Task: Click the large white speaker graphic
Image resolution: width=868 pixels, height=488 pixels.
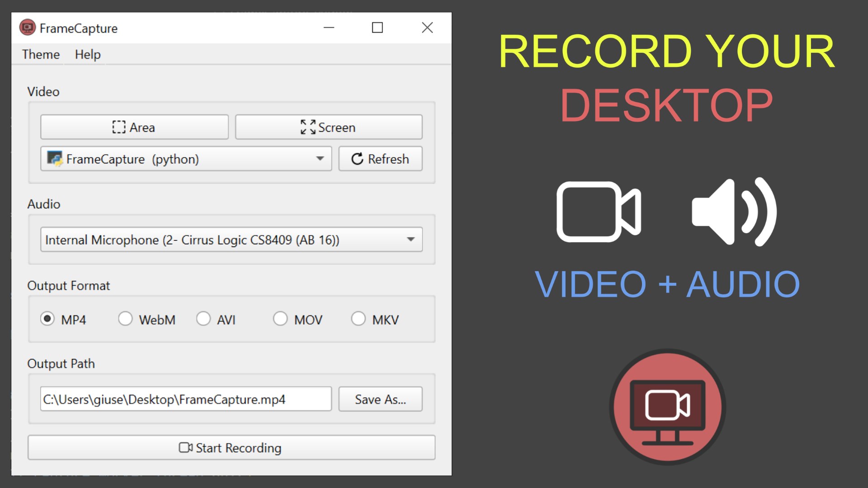Action: (734, 211)
